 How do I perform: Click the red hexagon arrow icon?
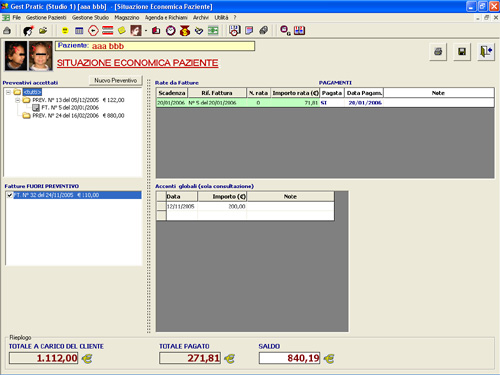(x=93, y=31)
